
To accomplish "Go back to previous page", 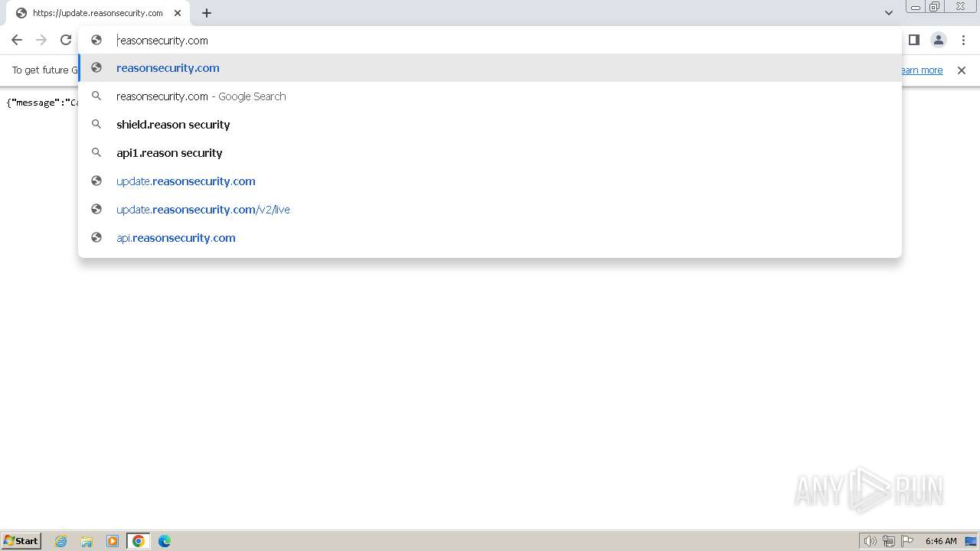I will [17, 40].
